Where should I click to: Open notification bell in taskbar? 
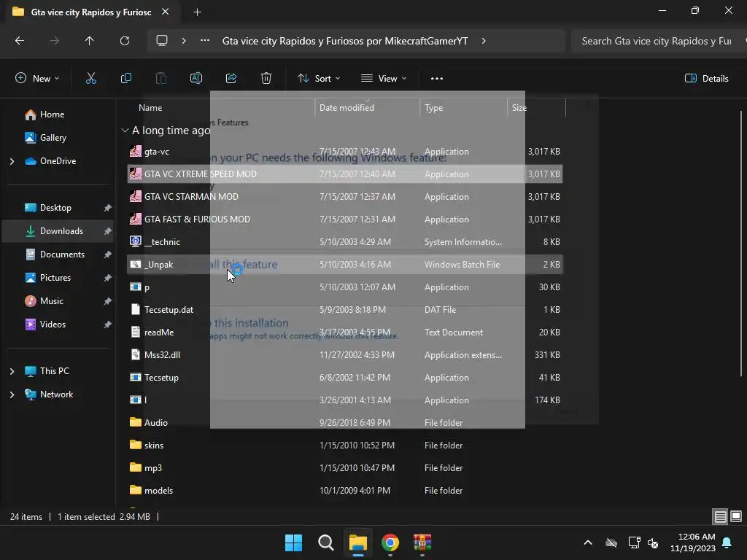click(x=727, y=542)
